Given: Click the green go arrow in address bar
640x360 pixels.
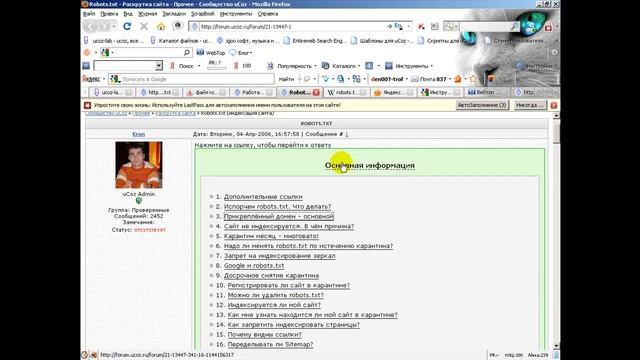Looking at the screenshot, I should [389, 27].
